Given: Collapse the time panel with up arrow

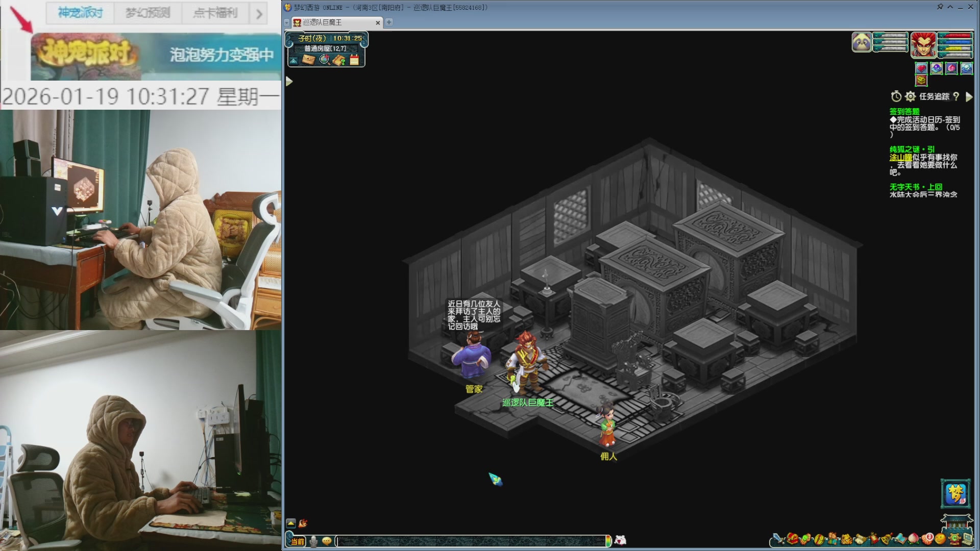Looking at the screenshot, I should (293, 61).
